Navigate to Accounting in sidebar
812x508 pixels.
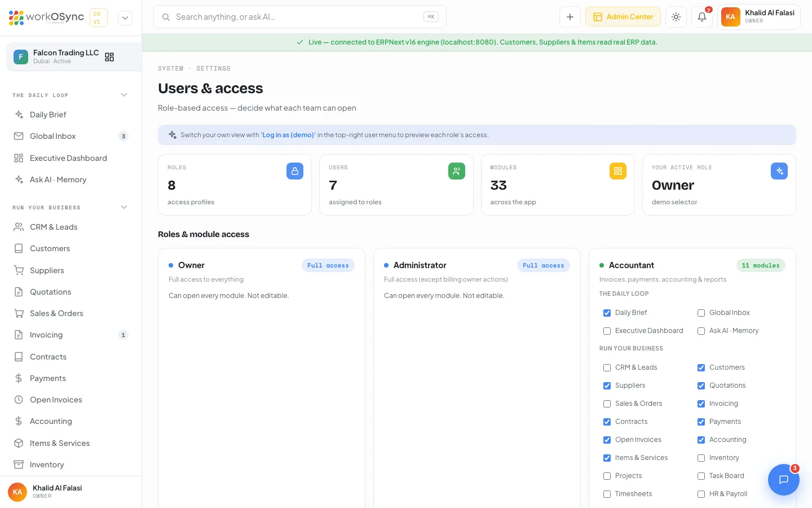point(71,421)
